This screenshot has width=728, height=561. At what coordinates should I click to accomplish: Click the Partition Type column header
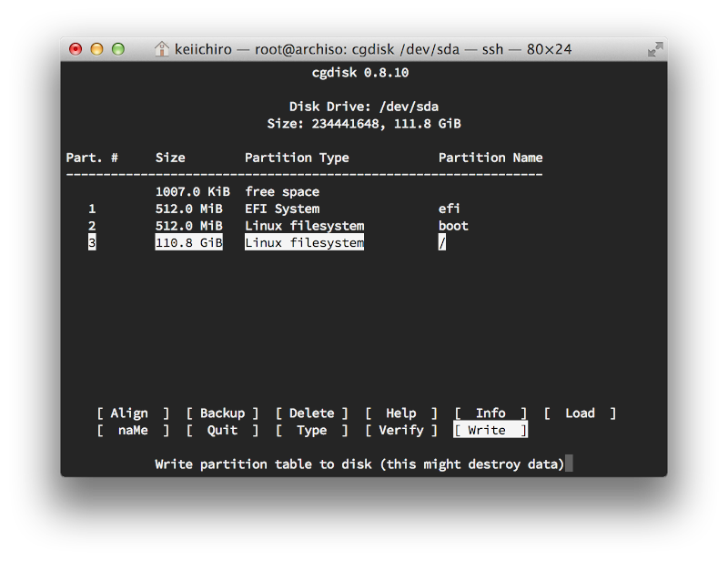(x=298, y=158)
